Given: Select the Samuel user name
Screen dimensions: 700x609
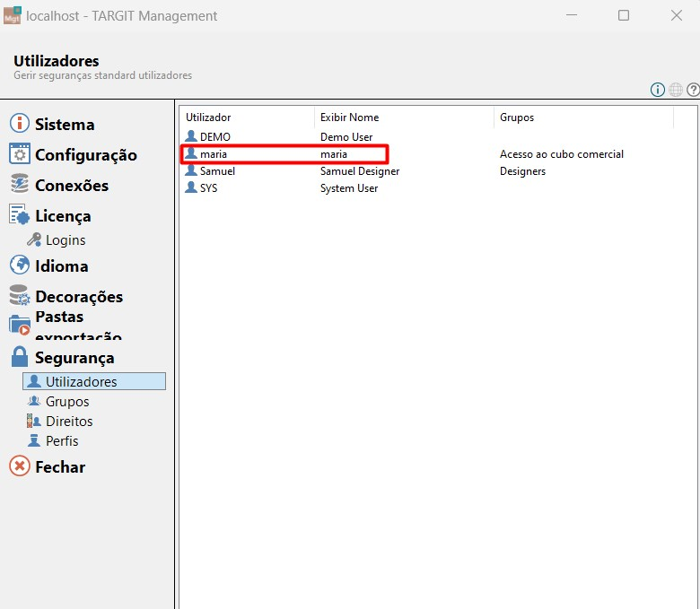Looking at the screenshot, I should click(217, 171).
